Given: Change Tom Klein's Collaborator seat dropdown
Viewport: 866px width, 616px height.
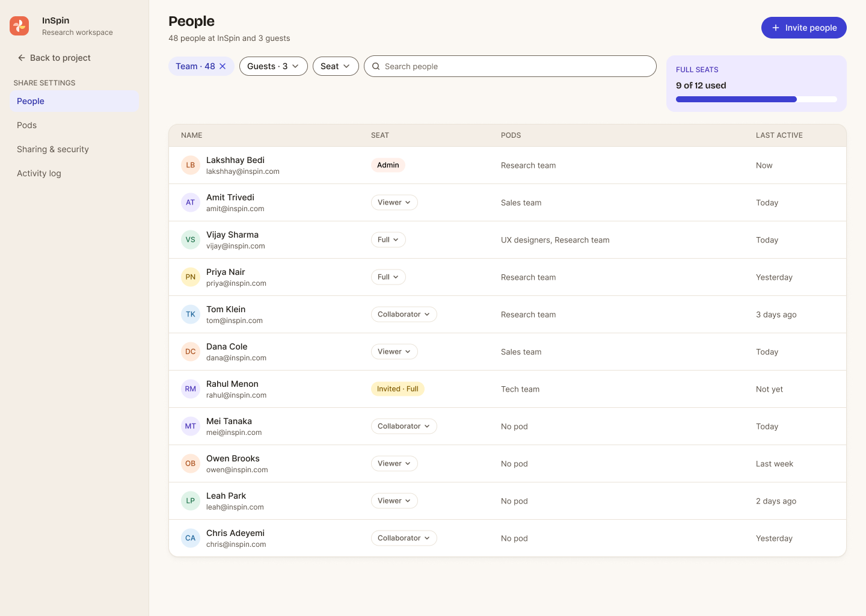Looking at the screenshot, I should [404, 315].
